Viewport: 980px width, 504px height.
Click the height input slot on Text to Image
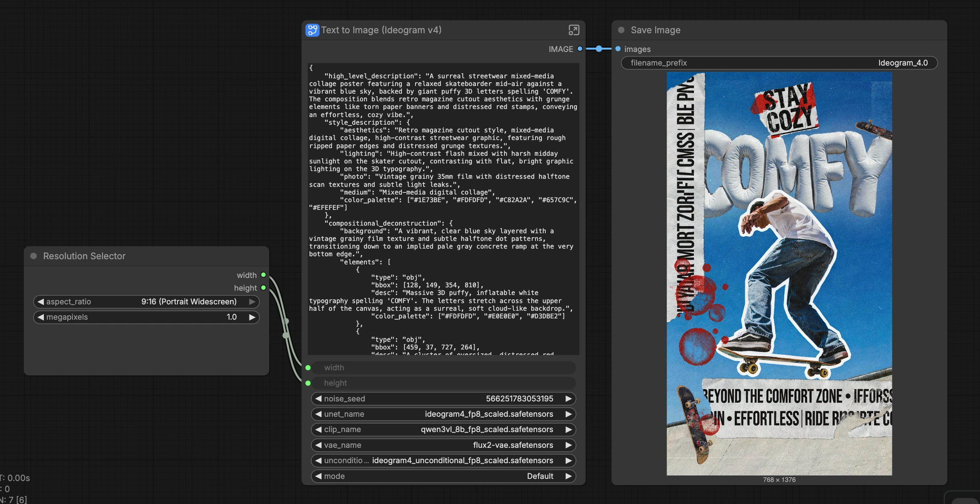click(x=308, y=383)
